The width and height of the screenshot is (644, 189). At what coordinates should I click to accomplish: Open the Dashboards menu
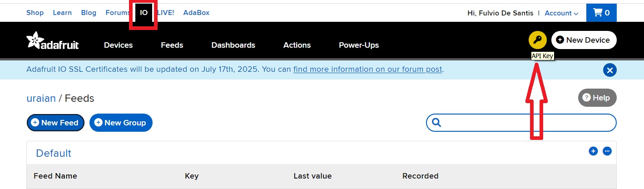coord(233,45)
